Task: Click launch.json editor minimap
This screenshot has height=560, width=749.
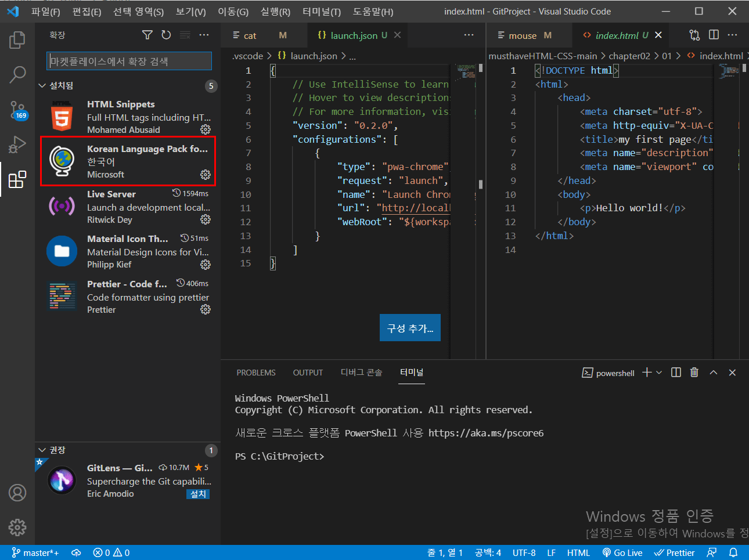Action: tap(466, 71)
